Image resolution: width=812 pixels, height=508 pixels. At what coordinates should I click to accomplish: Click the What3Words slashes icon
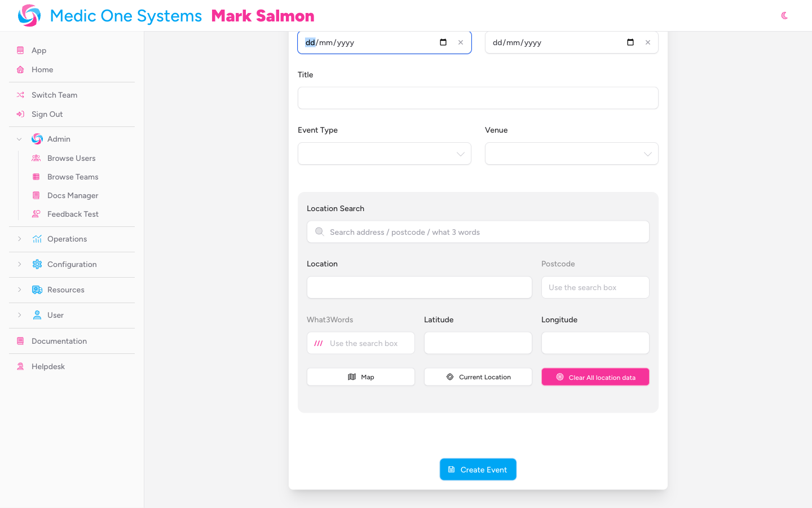click(x=318, y=343)
